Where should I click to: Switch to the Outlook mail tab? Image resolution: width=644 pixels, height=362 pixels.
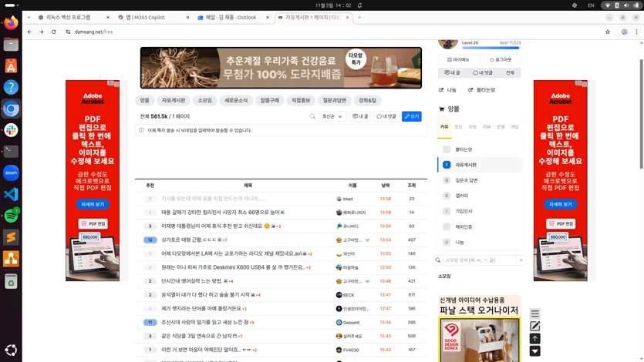[233, 17]
